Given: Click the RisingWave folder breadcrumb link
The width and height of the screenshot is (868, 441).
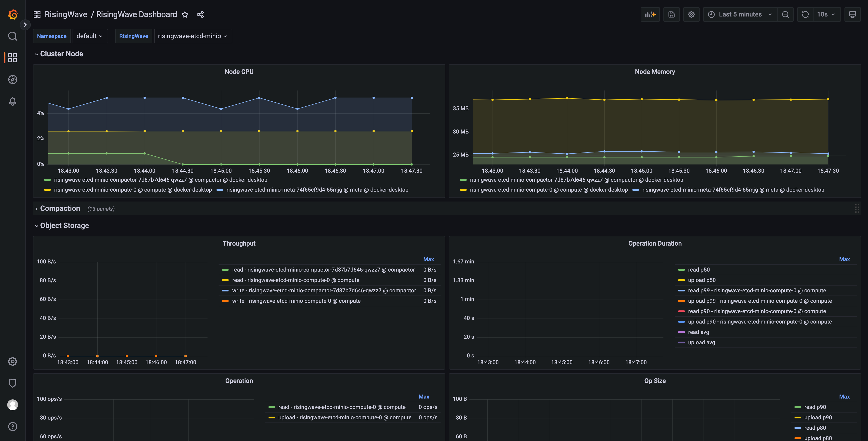Looking at the screenshot, I should [66, 14].
